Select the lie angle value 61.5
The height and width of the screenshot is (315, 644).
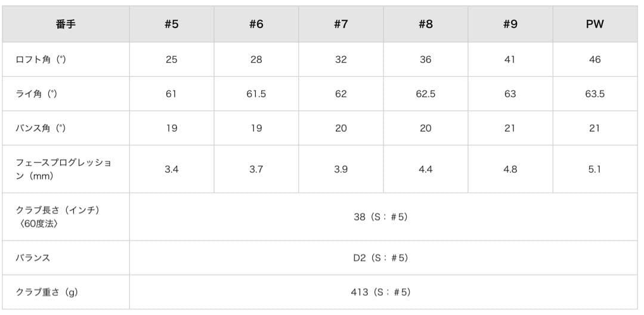click(256, 94)
